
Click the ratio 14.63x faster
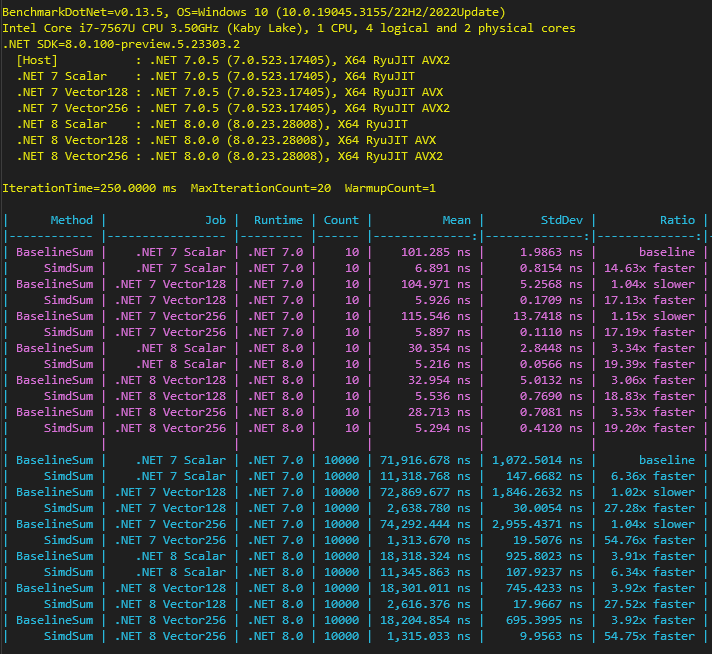649,268
